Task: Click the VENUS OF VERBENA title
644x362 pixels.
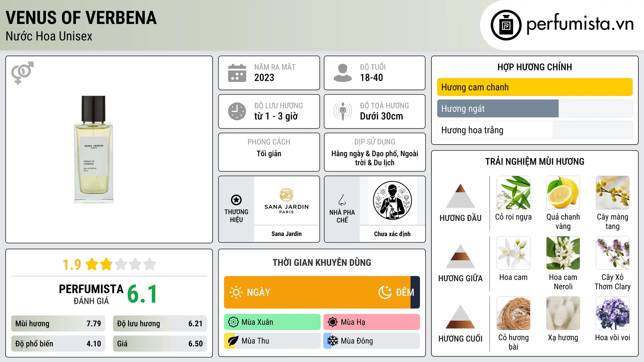Action: 81,18
